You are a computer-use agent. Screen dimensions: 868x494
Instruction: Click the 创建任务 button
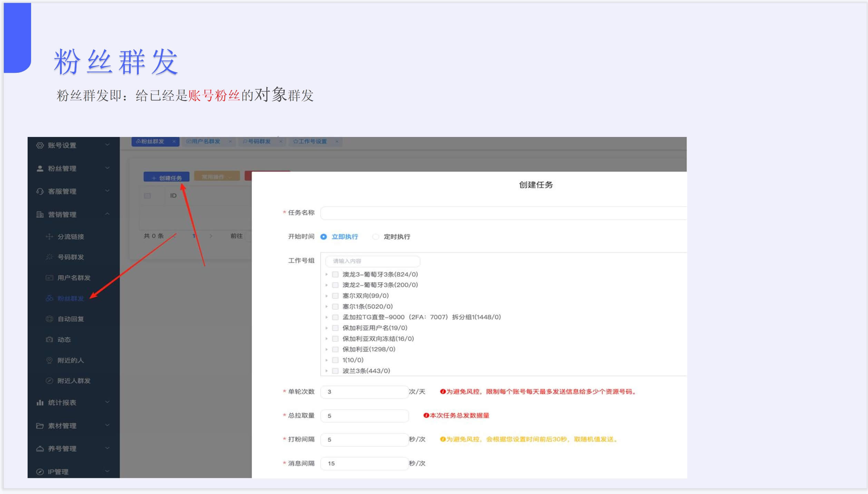tap(167, 177)
